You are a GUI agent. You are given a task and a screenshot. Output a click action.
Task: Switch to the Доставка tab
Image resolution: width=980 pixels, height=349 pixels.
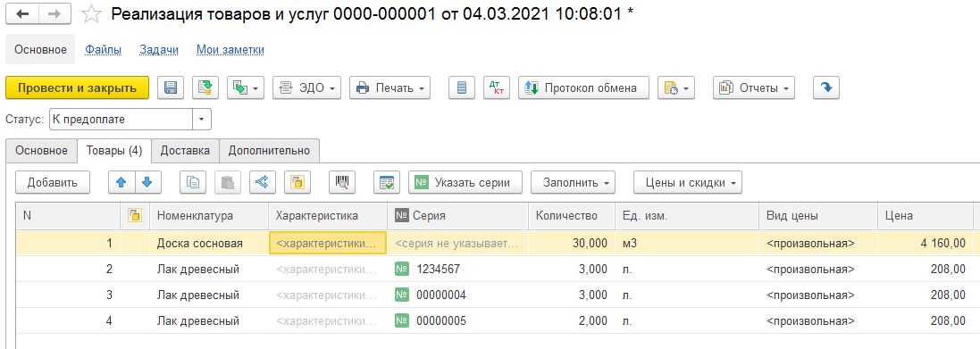click(185, 151)
